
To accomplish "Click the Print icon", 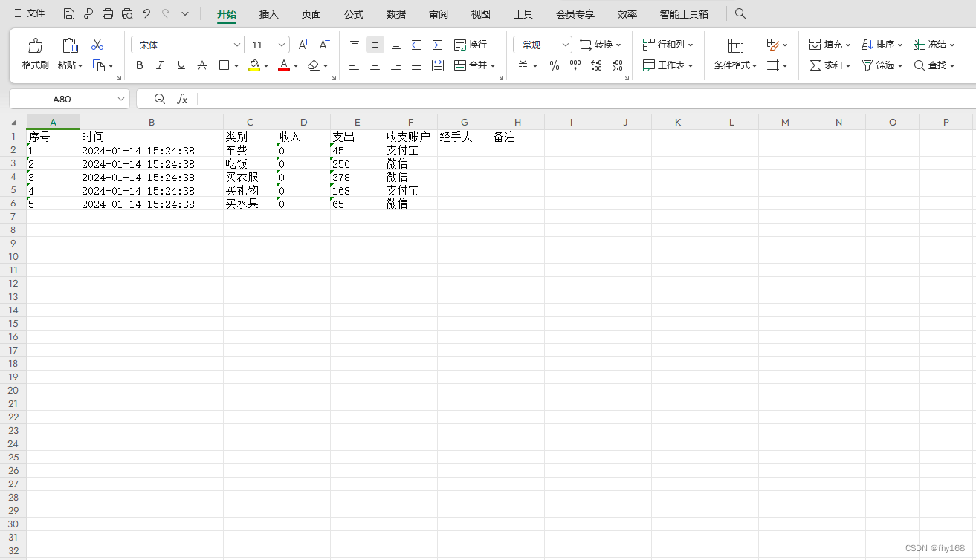I will point(108,13).
